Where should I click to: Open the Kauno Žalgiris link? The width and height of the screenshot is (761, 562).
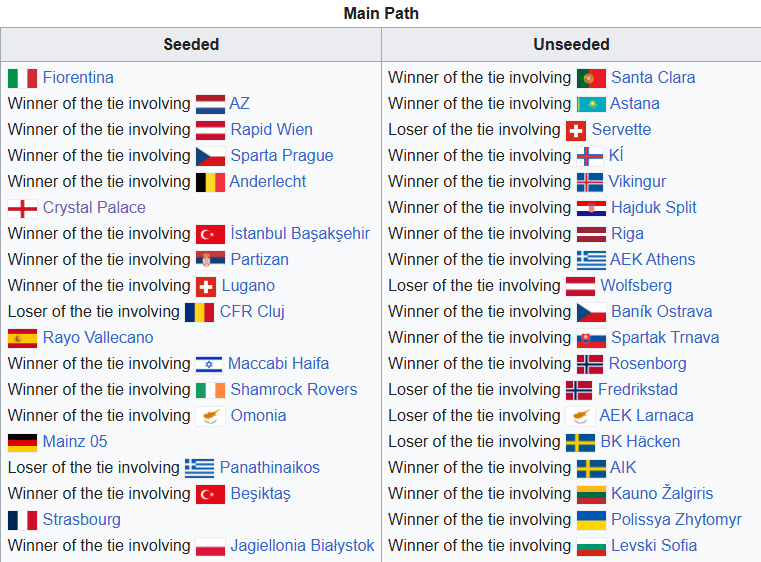[x=662, y=494]
